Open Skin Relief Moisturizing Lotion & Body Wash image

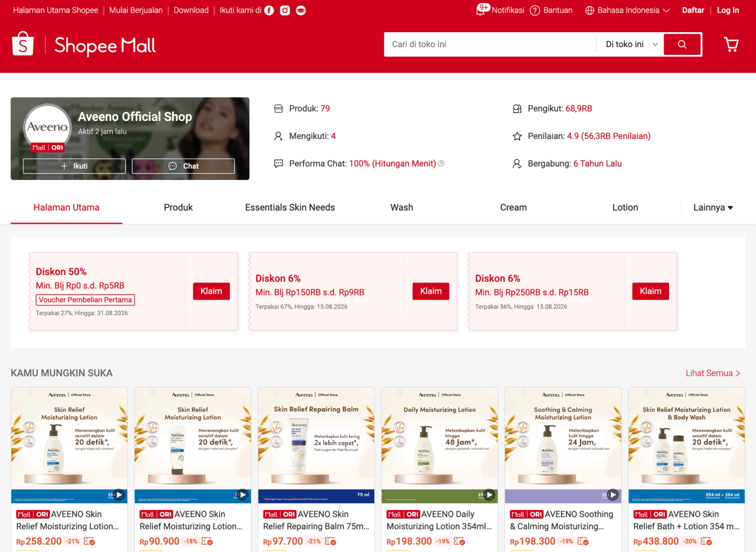click(687, 445)
